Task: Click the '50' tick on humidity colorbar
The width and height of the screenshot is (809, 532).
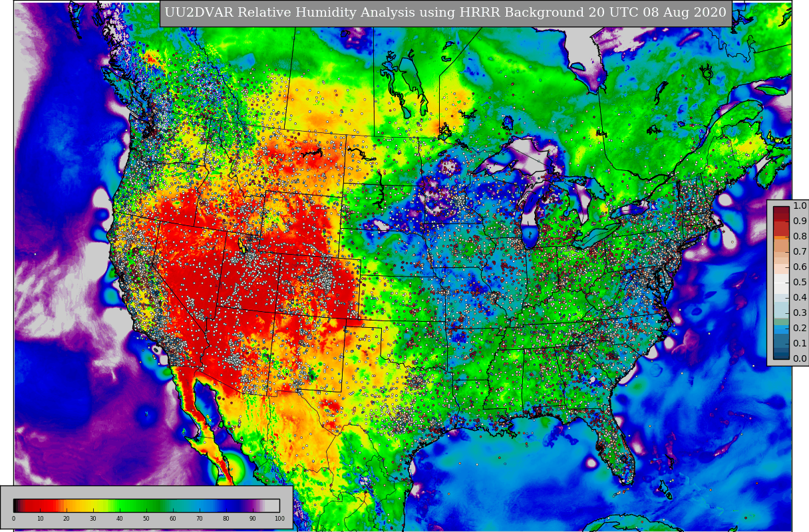Action: click(x=146, y=519)
